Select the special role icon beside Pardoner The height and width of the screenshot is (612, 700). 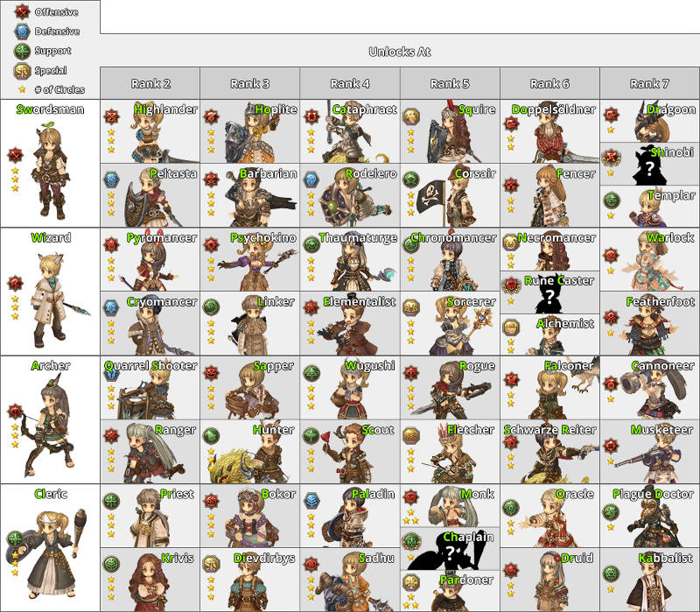pos(411,582)
